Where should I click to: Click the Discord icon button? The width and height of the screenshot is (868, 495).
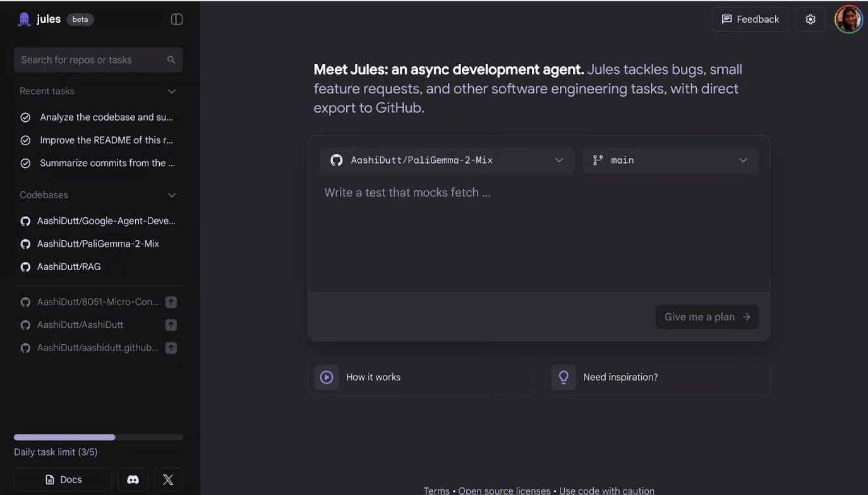click(133, 480)
